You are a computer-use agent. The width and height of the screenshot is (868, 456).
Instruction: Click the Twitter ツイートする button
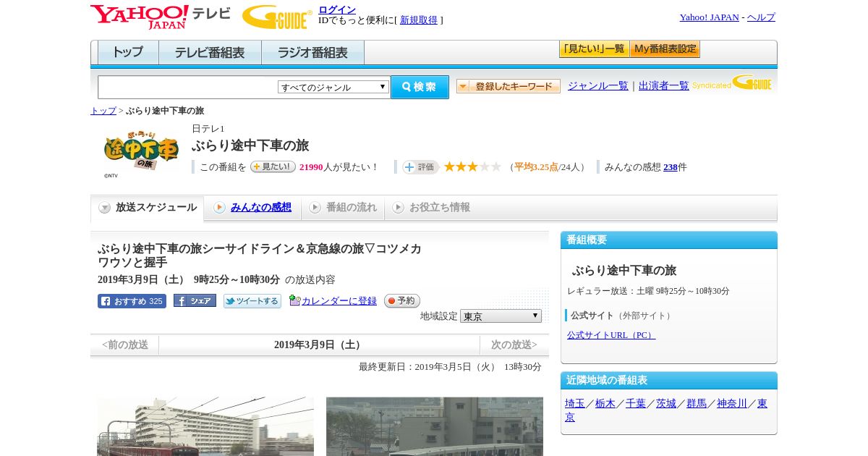pyautogui.click(x=252, y=301)
